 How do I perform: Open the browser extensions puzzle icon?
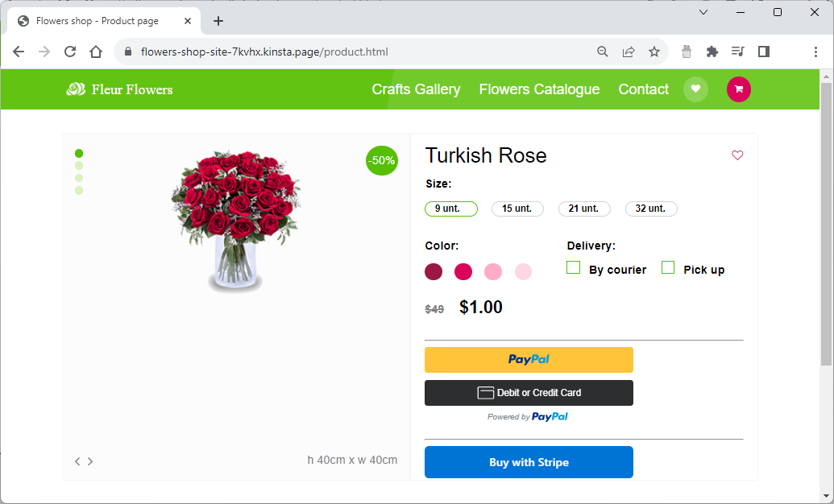click(x=712, y=51)
